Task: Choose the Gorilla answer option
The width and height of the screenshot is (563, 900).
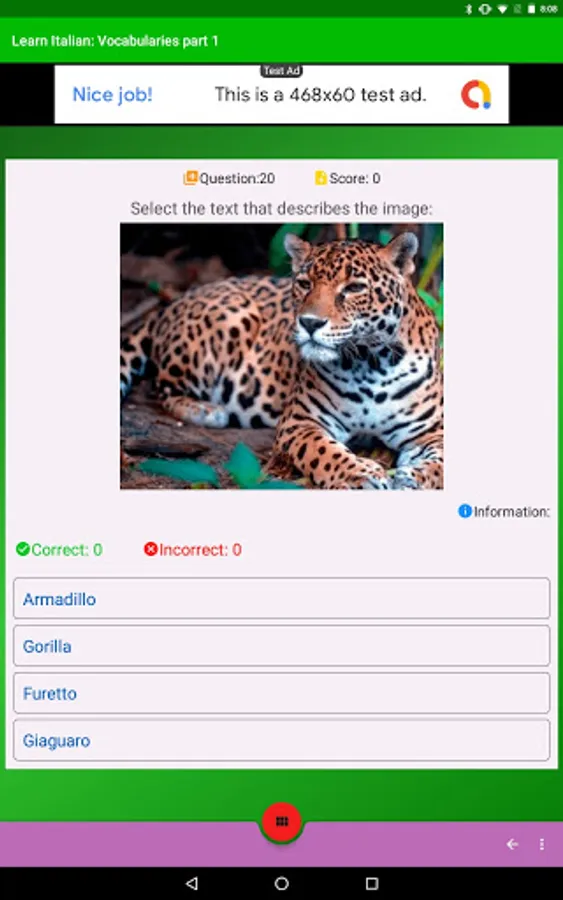Action: click(x=281, y=646)
